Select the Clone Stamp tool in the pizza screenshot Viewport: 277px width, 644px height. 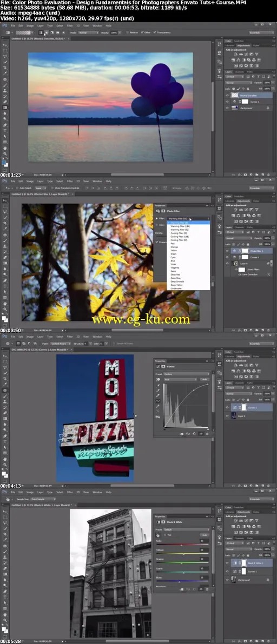click(5, 401)
